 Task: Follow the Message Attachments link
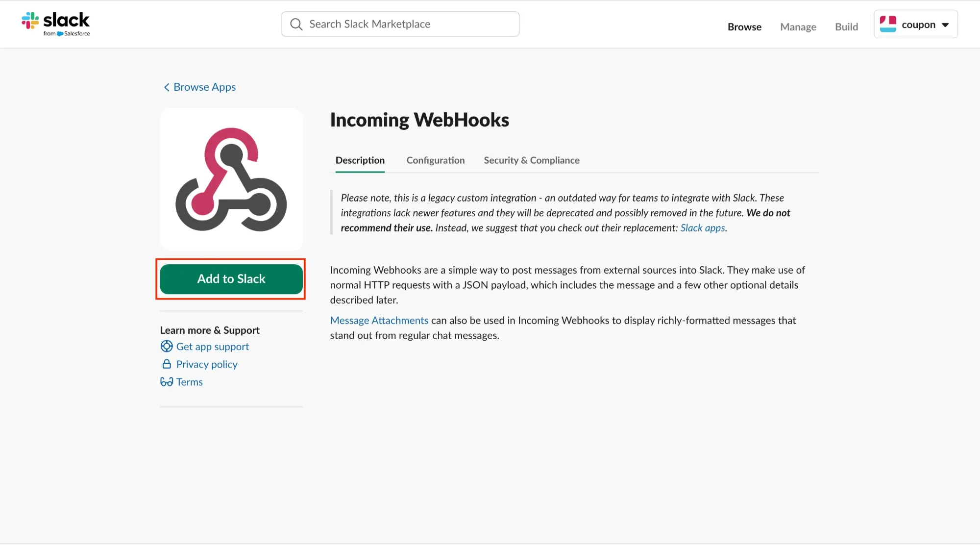tap(379, 321)
